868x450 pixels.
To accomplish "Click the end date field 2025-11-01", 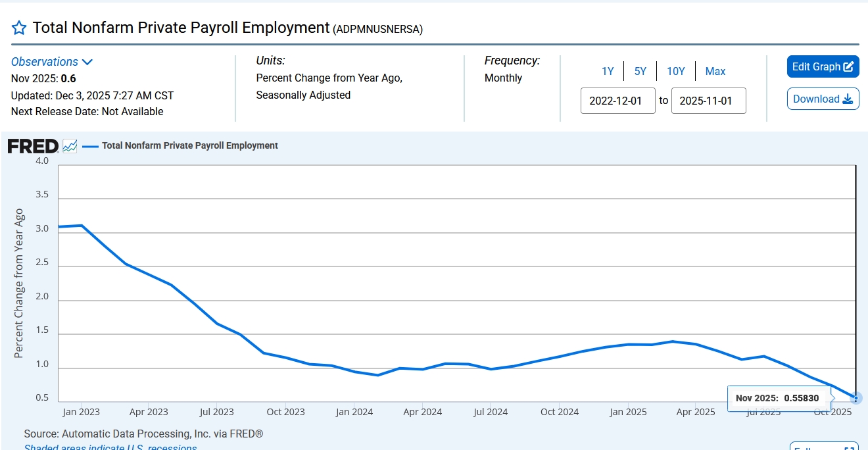I will (x=708, y=101).
